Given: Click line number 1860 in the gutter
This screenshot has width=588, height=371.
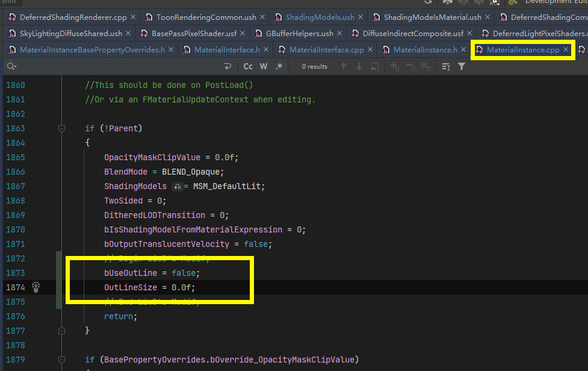Looking at the screenshot, I should point(16,85).
